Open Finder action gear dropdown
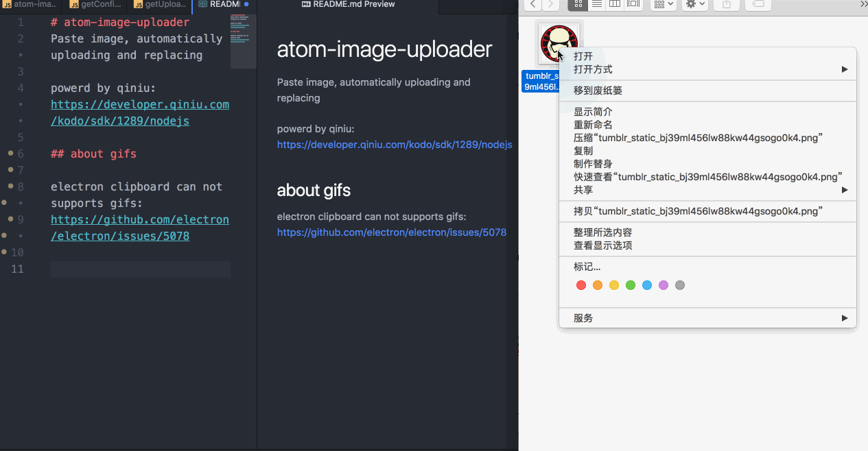 (695, 5)
